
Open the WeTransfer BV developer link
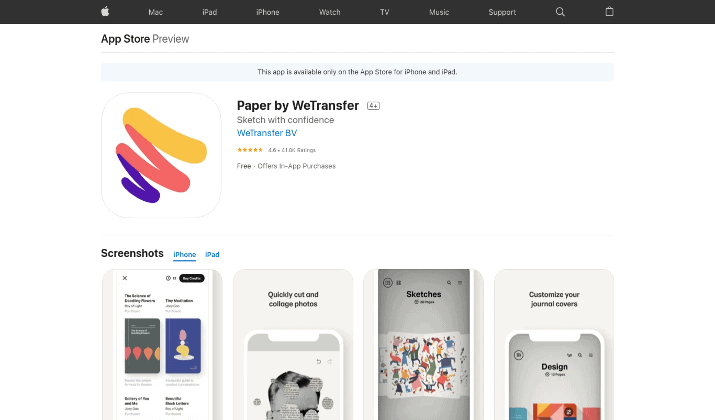pyautogui.click(x=267, y=133)
